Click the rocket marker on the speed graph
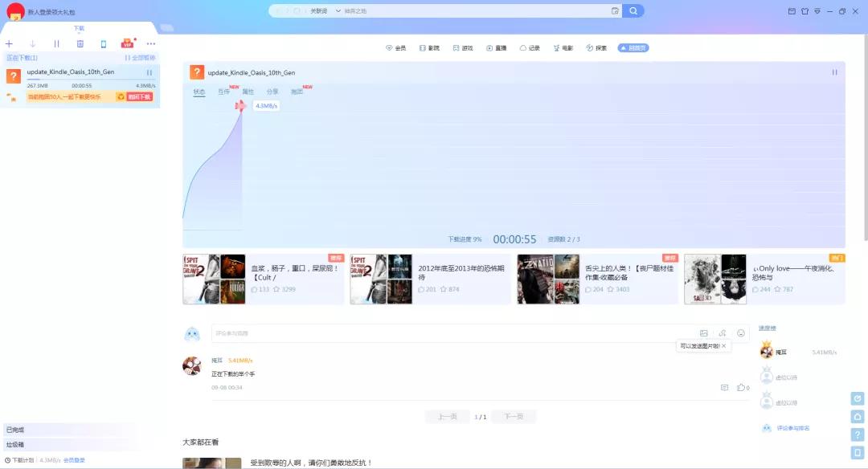 pyautogui.click(x=240, y=105)
